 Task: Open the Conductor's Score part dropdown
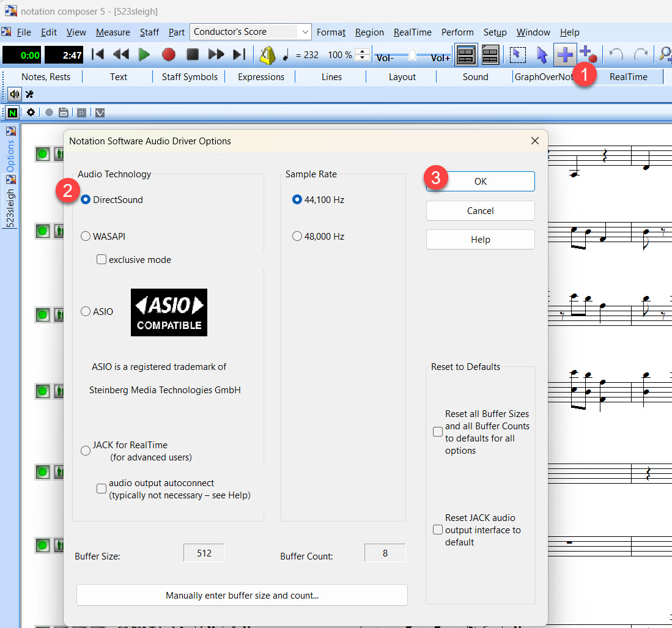tap(305, 32)
